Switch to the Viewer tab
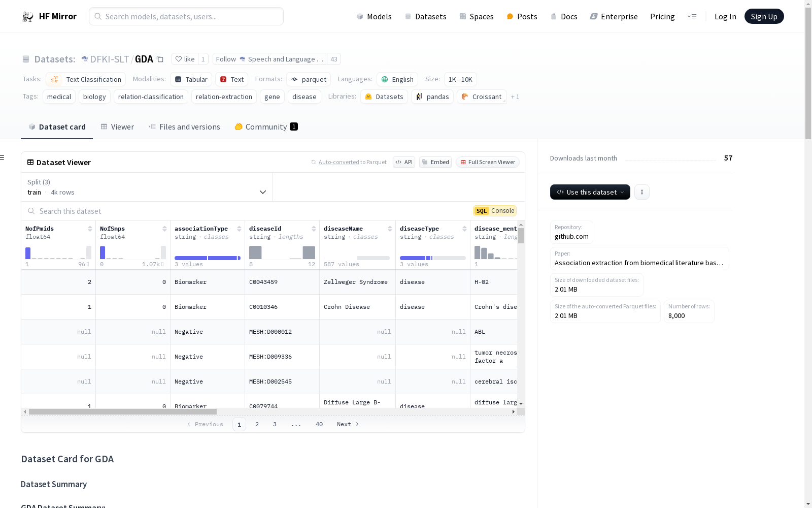Screen dimensions: 812x508 coord(117,127)
